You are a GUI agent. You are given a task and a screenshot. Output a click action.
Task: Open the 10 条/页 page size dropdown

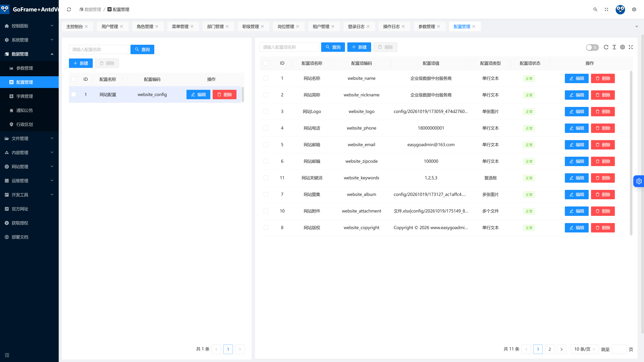pyautogui.click(x=584, y=349)
